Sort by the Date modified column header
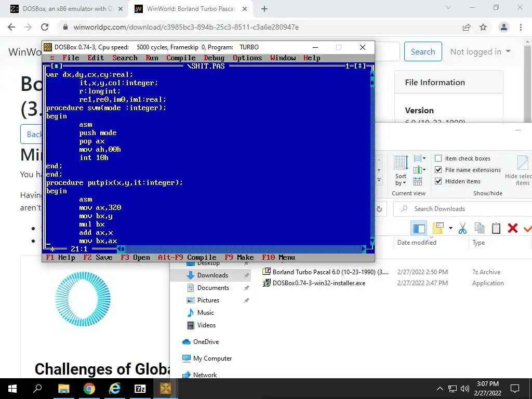 417,243
